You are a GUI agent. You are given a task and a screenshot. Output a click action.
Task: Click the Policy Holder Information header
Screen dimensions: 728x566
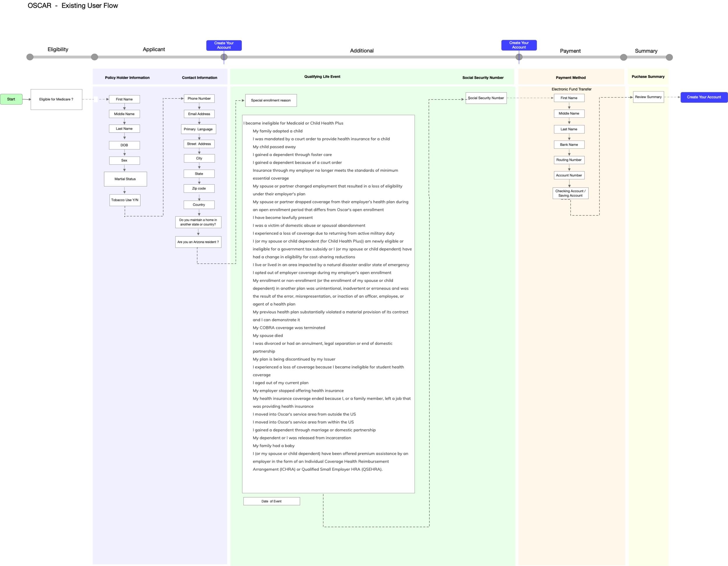point(127,78)
